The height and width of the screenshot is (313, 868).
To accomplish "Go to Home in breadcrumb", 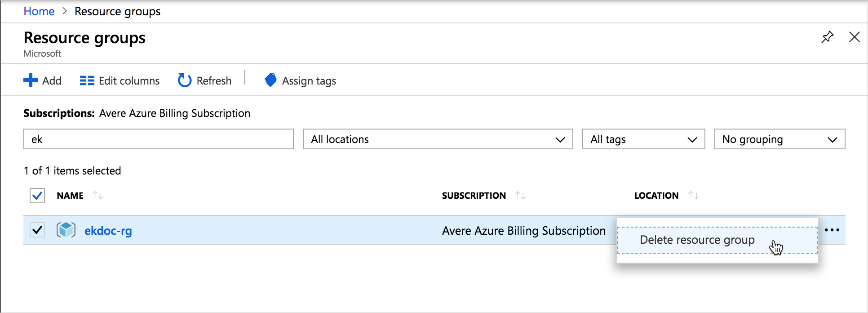I will coord(39,11).
